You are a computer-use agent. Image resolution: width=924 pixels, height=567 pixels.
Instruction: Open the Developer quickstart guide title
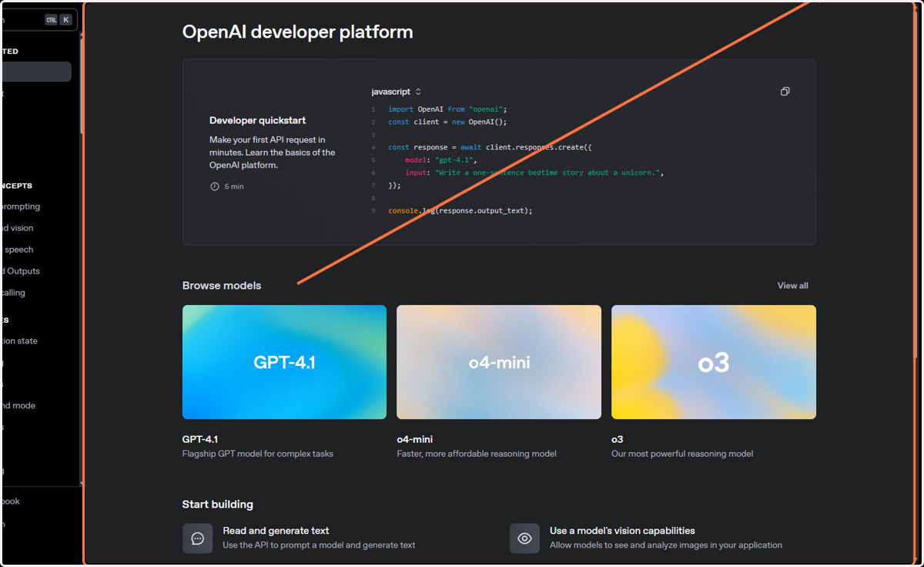[257, 120]
